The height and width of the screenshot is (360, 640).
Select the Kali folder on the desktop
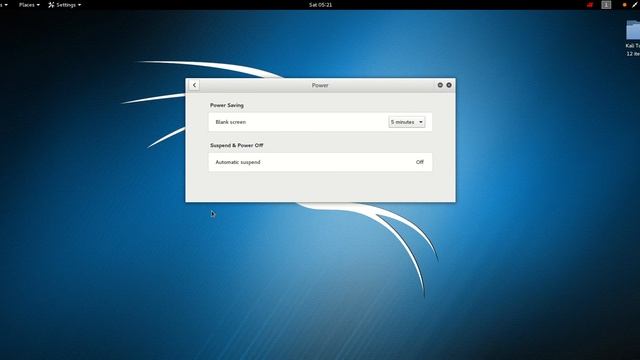pyautogui.click(x=633, y=38)
